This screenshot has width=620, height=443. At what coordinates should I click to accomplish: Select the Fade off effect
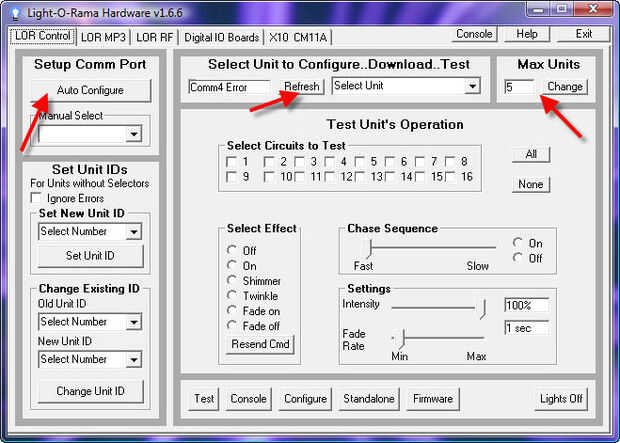[x=232, y=325]
